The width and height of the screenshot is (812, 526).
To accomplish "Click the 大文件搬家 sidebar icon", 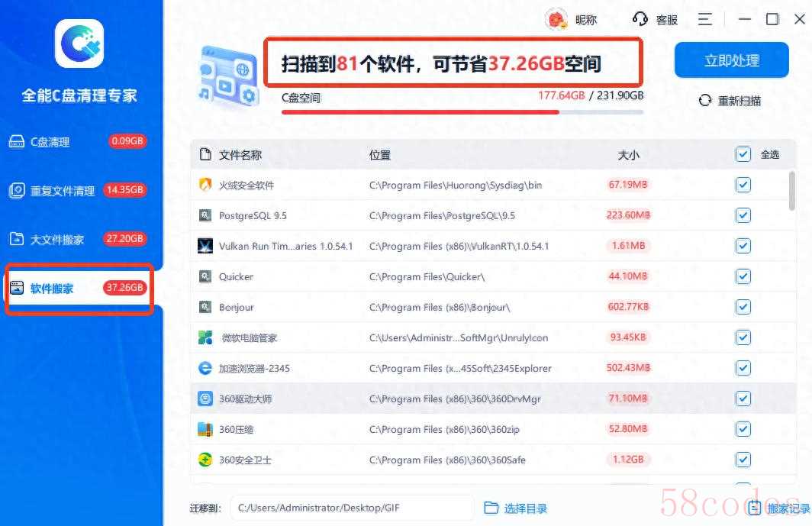I will pos(17,239).
